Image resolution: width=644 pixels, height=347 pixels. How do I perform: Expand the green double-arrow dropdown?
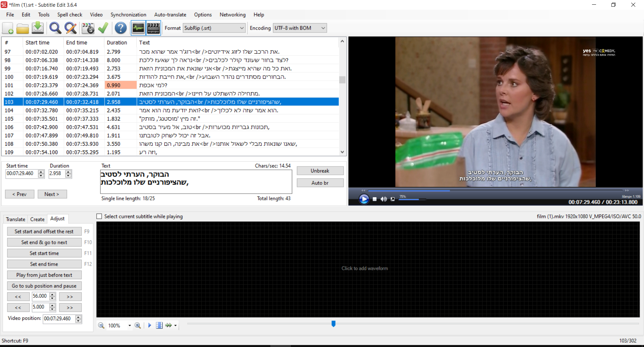point(175,326)
